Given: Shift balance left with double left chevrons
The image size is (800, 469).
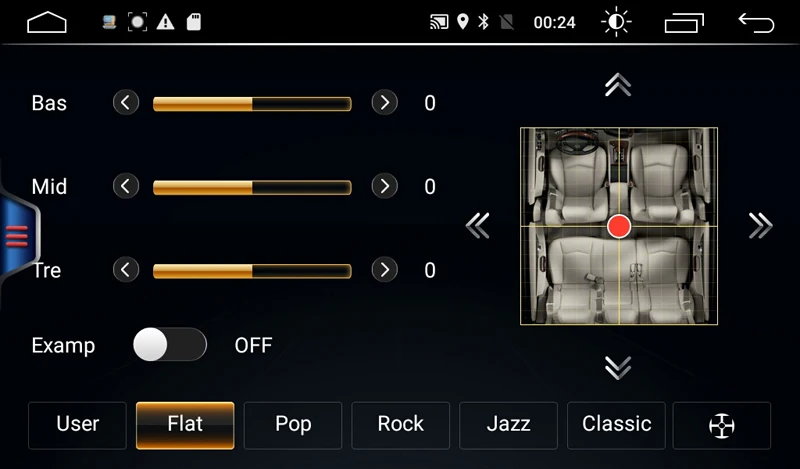Looking at the screenshot, I should coord(478,226).
